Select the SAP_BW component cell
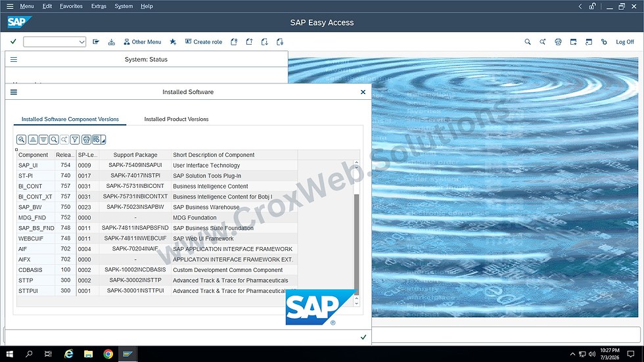The width and height of the screenshot is (644, 362). (x=35, y=207)
